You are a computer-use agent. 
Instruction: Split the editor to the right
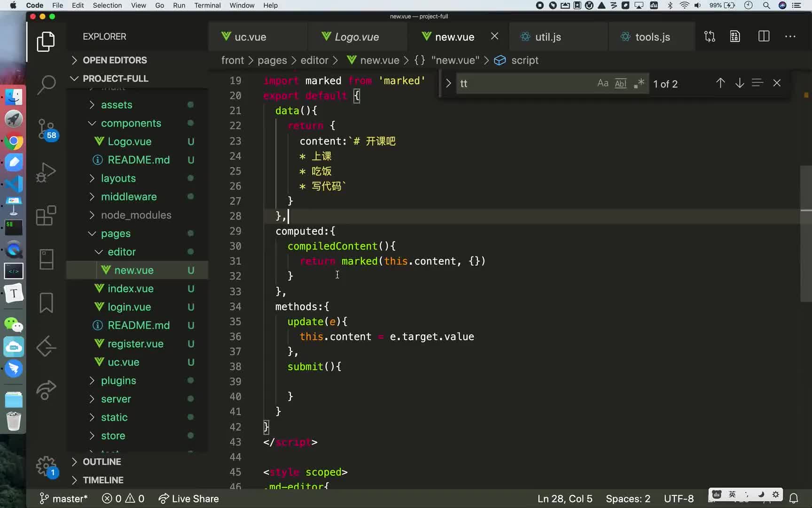tap(764, 37)
